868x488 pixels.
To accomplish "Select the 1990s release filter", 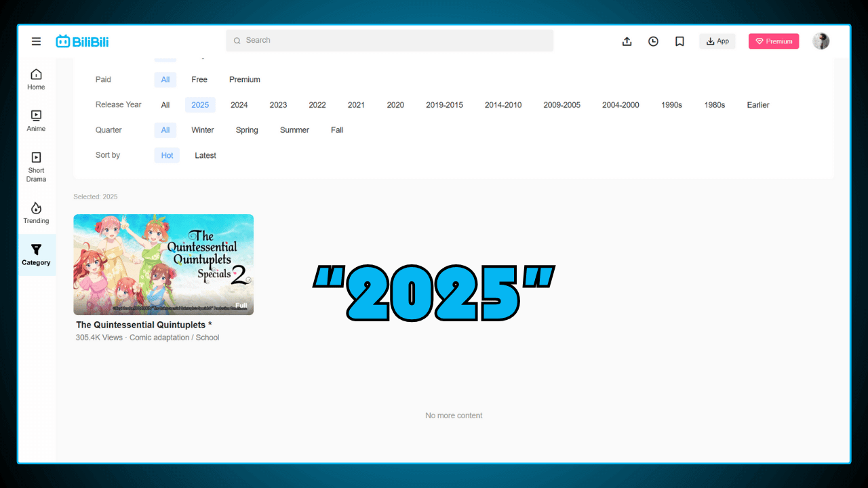I will (672, 105).
